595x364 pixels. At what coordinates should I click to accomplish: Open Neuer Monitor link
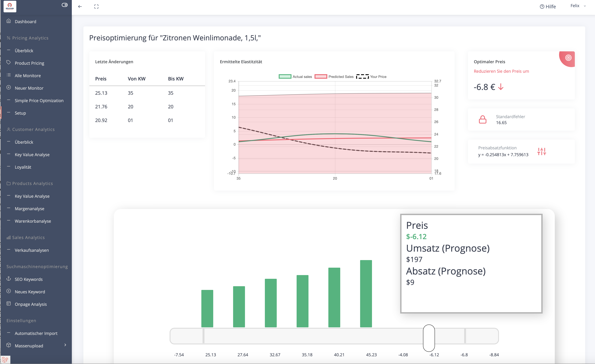(29, 88)
